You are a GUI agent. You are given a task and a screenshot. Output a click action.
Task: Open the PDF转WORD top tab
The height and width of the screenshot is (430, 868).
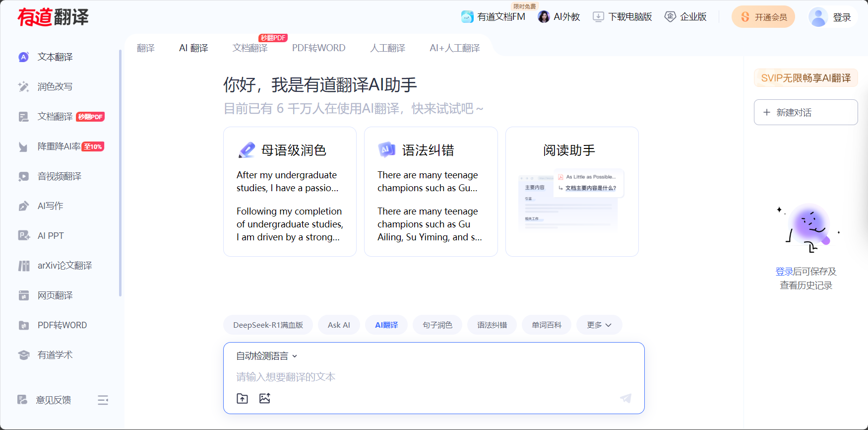point(319,48)
